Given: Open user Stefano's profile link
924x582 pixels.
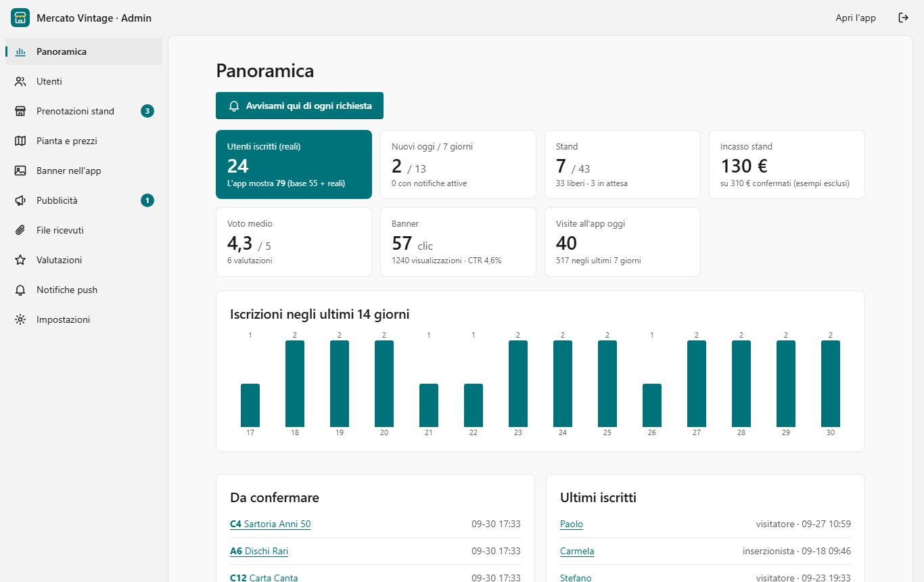Looking at the screenshot, I should click(576, 578).
